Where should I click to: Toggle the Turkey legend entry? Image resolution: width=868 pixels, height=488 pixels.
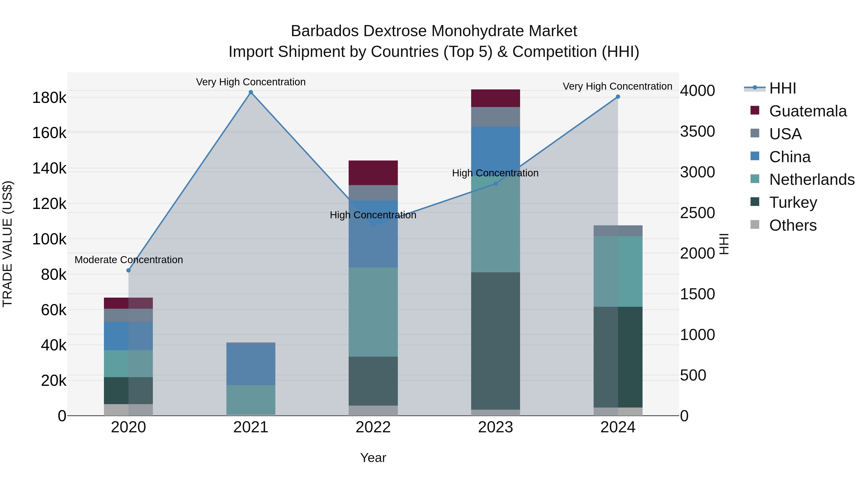(784, 202)
